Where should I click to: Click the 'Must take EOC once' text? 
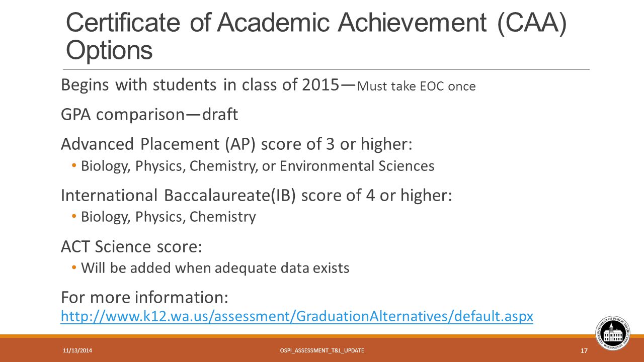[416, 86]
